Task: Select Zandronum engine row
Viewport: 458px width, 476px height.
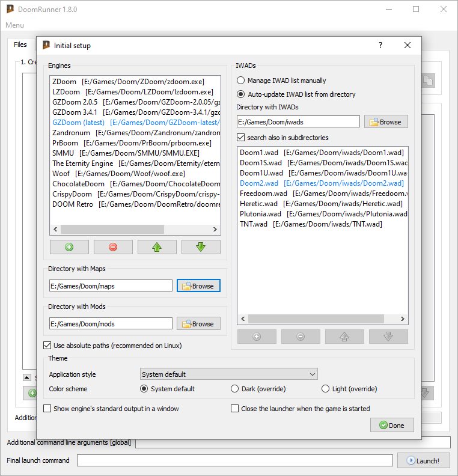Action: coord(135,133)
